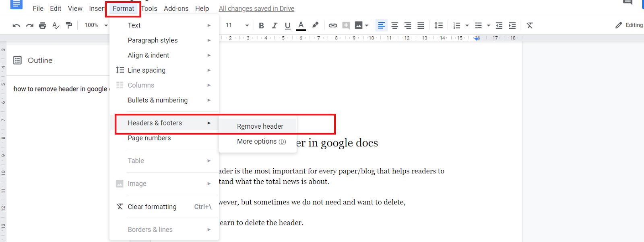Choose More options in header submenu
Viewport: 644px width, 242px height.
click(x=258, y=141)
